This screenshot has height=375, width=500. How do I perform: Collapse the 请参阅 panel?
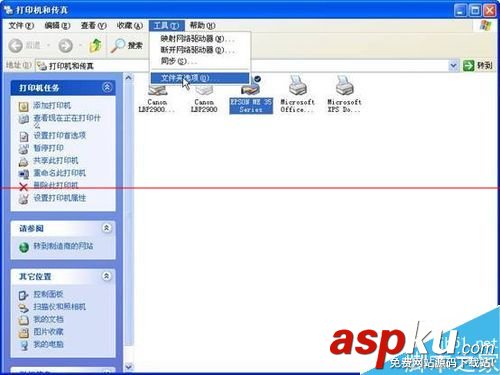[x=106, y=228]
